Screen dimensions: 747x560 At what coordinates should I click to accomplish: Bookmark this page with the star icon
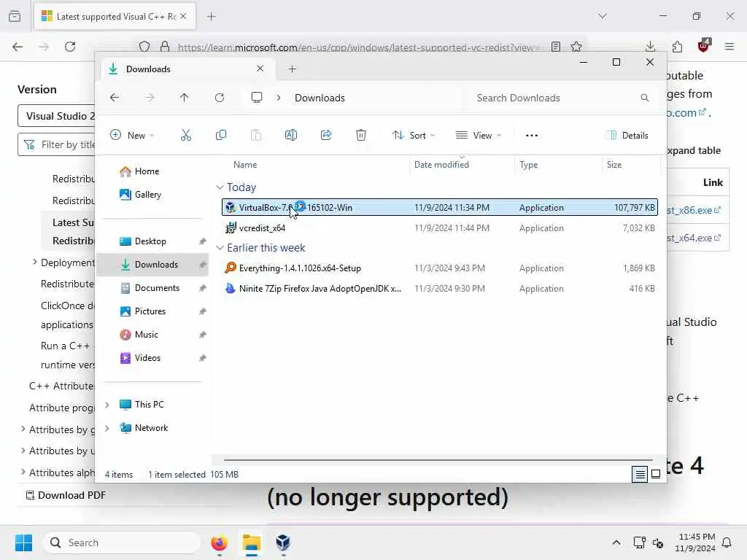pyautogui.click(x=576, y=47)
